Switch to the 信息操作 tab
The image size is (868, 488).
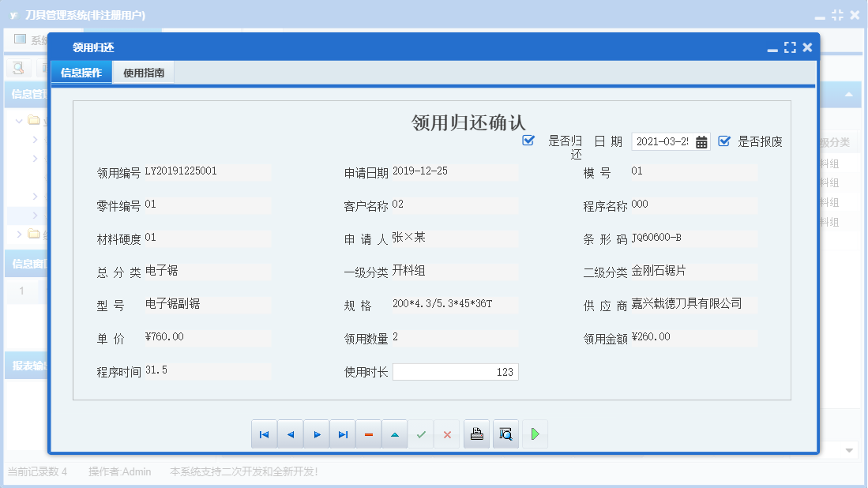pyautogui.click(x=81, y=73)
